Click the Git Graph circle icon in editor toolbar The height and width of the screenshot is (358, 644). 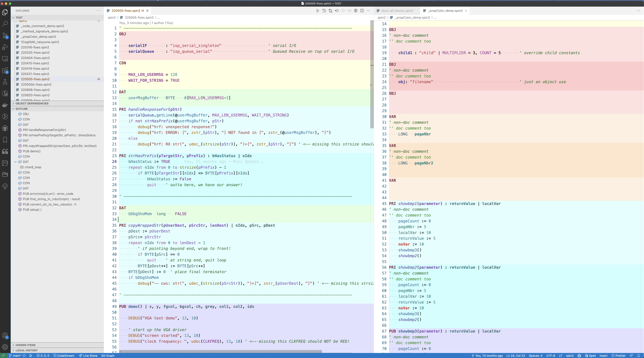pyautogui.click(x=356, y=11)
